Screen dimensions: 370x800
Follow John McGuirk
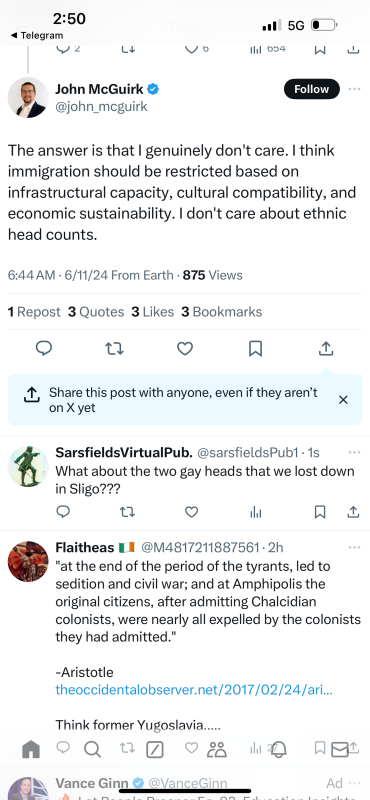tap(311, 89)
